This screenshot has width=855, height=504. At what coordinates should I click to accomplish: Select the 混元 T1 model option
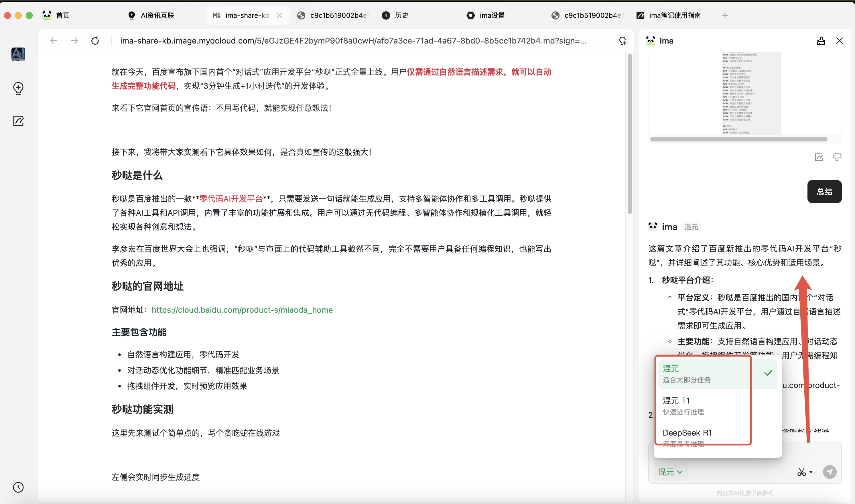click(718, 406)
